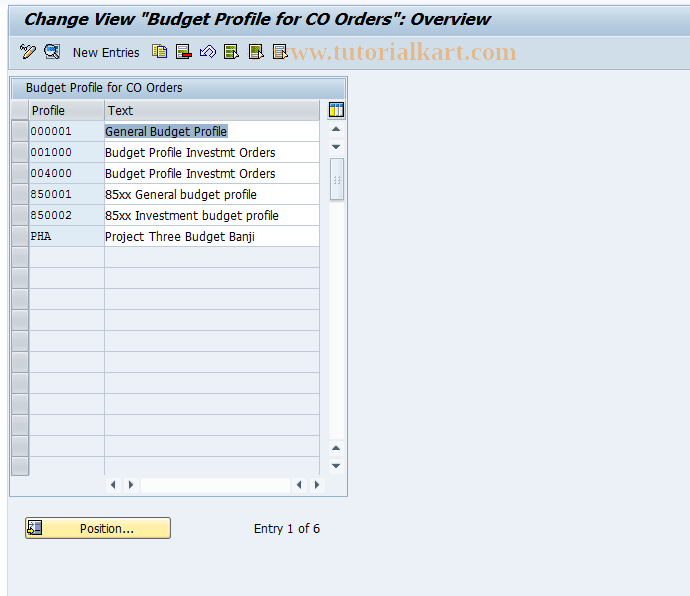Screen dimensions: 690x596
Task: Select row for profile 850001
Action: tap(20, 194)
